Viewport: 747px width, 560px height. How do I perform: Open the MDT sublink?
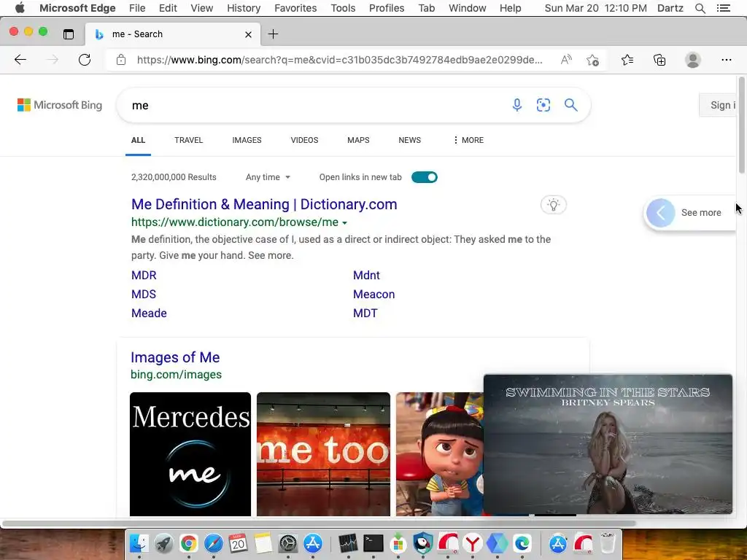365,314
